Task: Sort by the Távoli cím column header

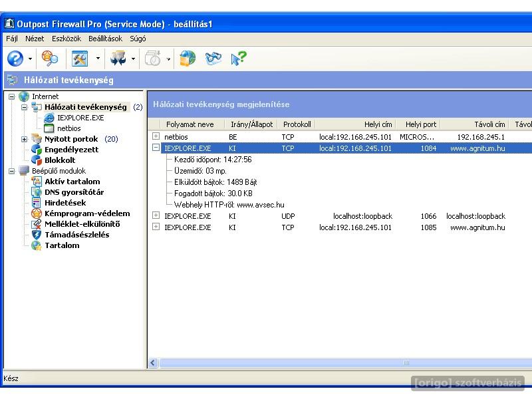Action: (475, 124)
